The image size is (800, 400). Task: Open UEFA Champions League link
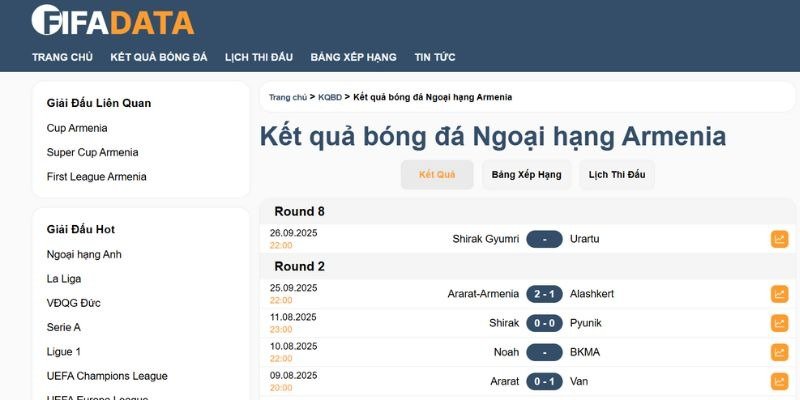(x=107, y=376)
